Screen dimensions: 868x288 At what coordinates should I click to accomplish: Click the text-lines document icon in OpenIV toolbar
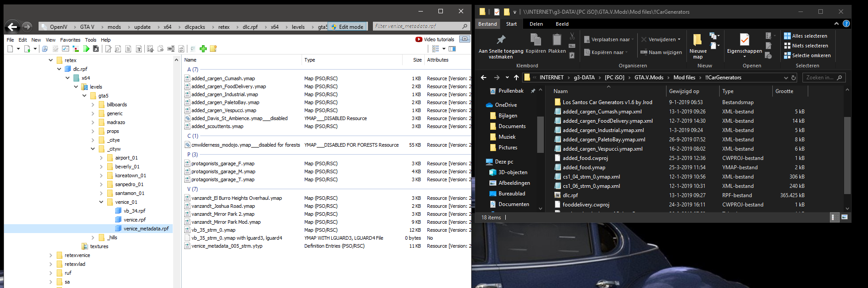(128, 49)
